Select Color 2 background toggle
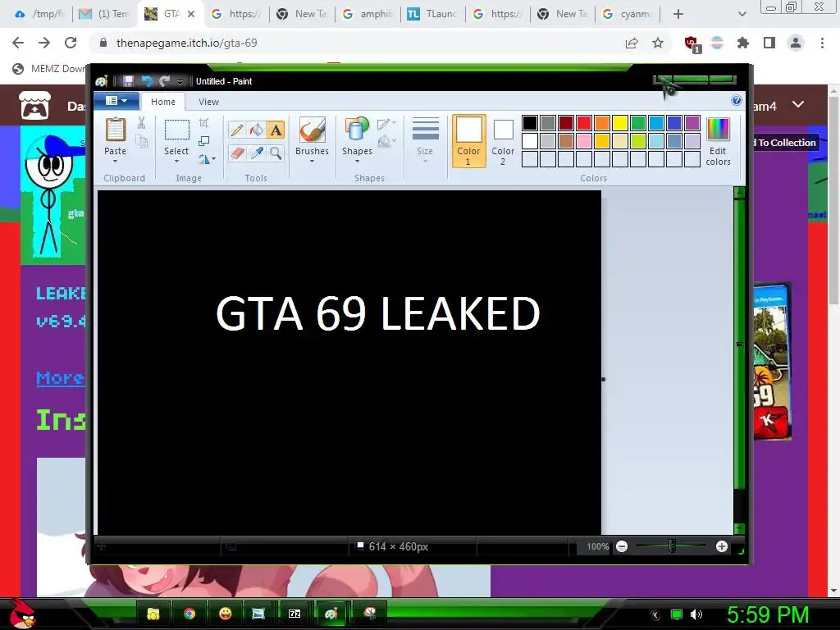The height and width of the screenshot is (630, 840). coord(503,141)
